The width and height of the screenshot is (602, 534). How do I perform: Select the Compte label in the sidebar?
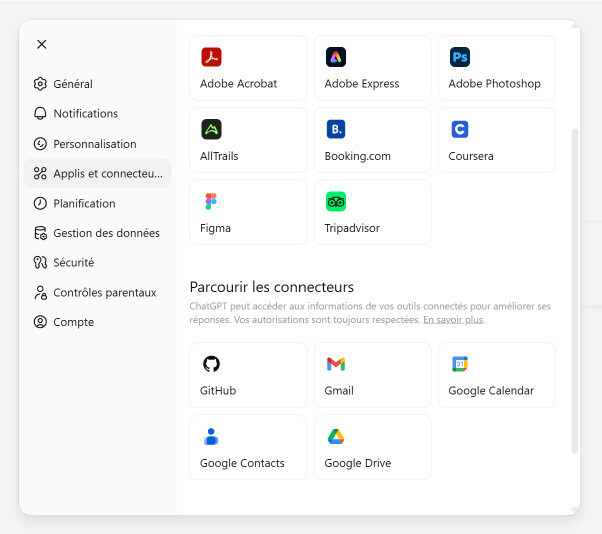74,322
